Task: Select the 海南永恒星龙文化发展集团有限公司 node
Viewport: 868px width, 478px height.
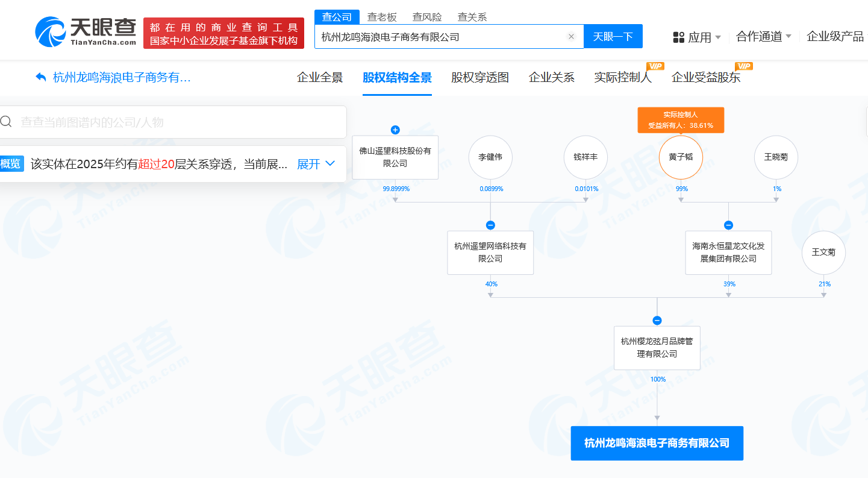Action: pos(728,253)
